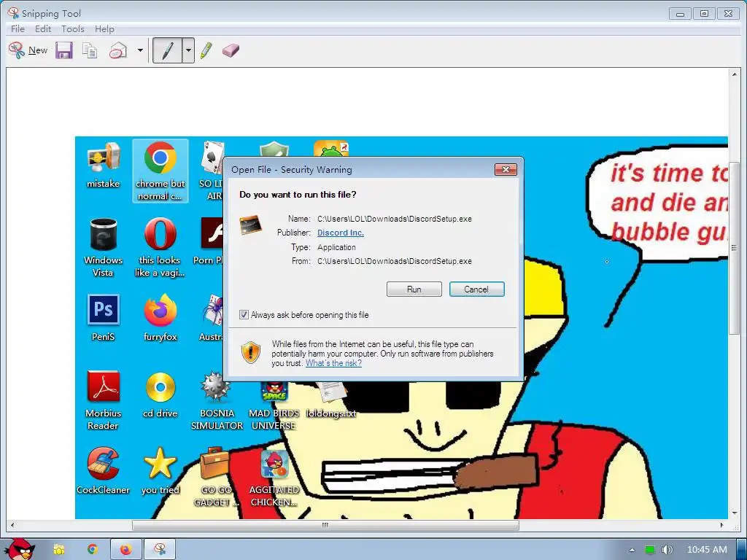Screen dimensions: 747x560
Task: Click the shield warning icon in the dialog
Action: [x=251, y=353]
